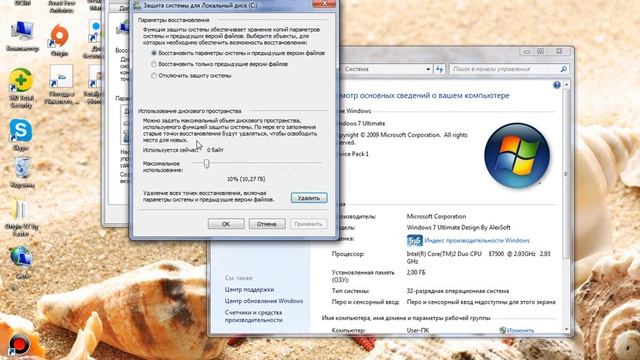Click the Windows logo orb in the System window

point(517,156)
